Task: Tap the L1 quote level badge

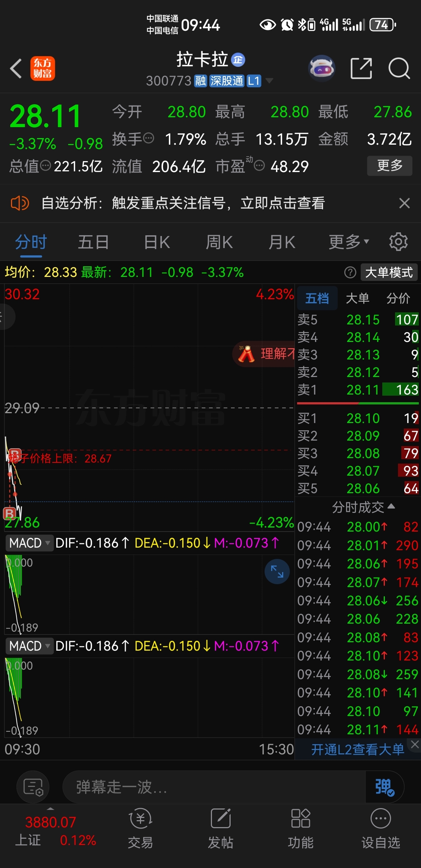Action: 254,80
